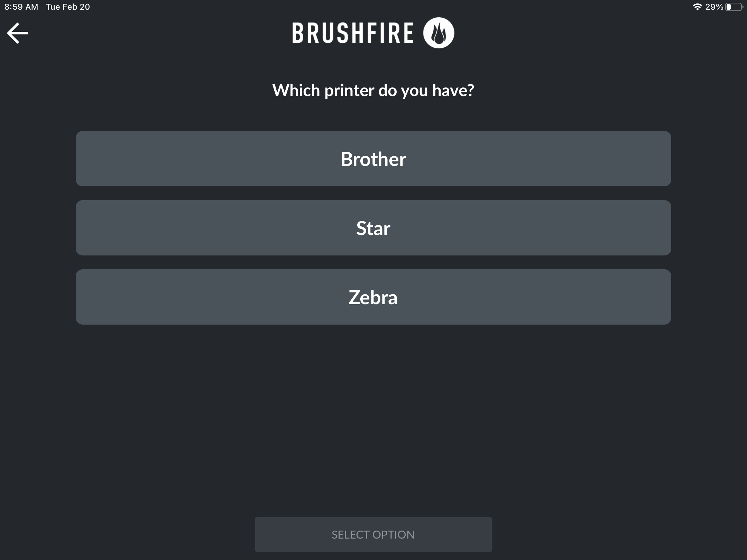
Task: Tap the Tue Feb 20 date in status bar
Action: (x=68, y=7)
